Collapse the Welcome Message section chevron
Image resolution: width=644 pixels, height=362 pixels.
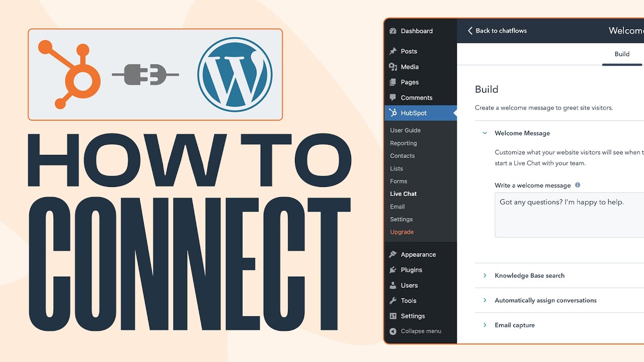pos(485,133)
